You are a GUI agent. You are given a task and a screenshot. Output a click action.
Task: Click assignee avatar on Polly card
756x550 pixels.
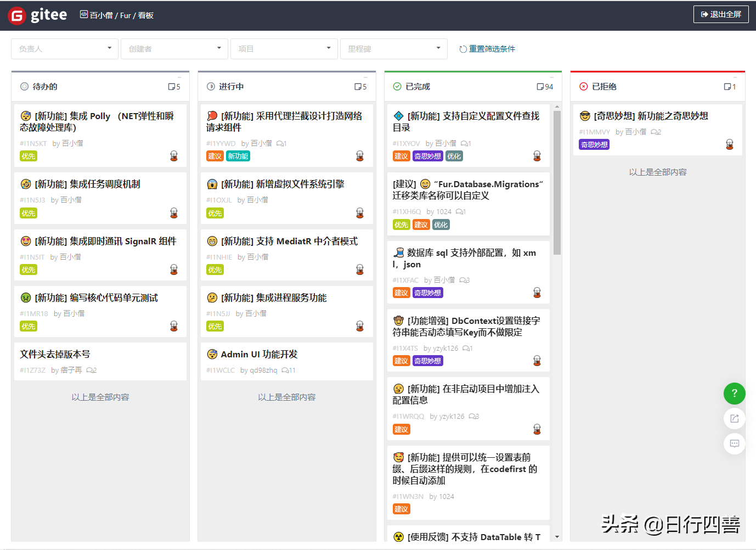pos(174,156)
